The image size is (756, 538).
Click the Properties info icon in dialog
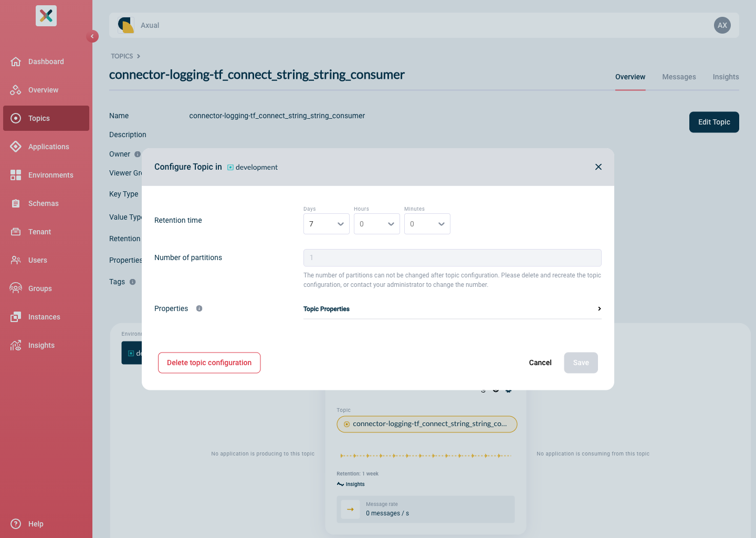tap(199, 308)
